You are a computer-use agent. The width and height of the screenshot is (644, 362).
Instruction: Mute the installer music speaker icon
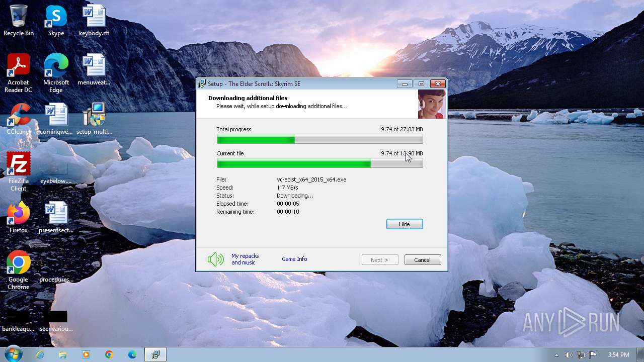click(215, 259)
